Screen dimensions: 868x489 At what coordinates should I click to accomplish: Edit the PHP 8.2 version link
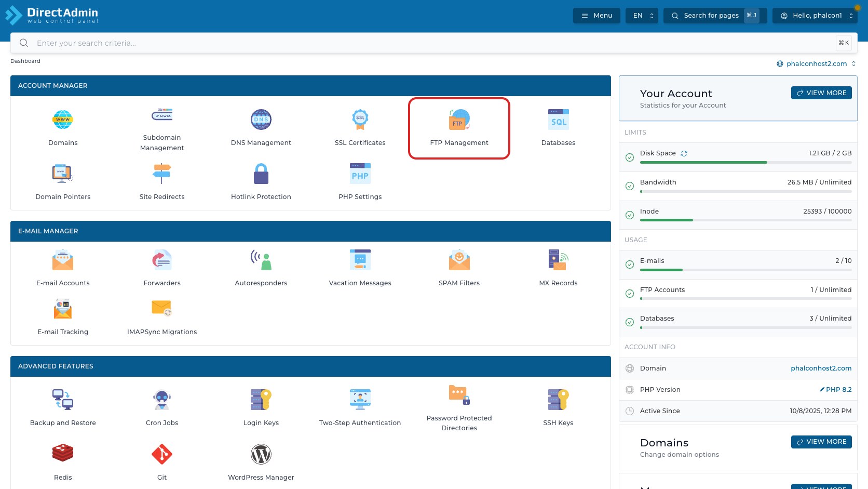point(836,390)
